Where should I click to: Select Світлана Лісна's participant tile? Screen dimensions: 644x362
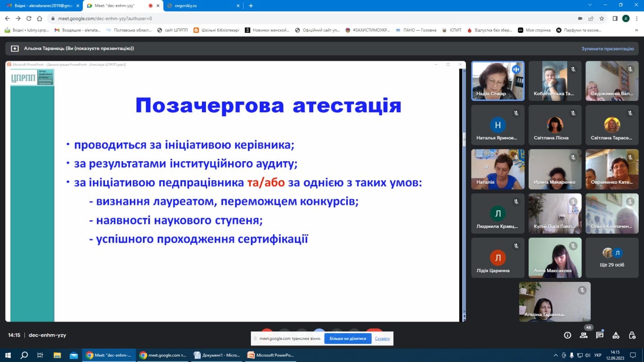coord(555,125)
